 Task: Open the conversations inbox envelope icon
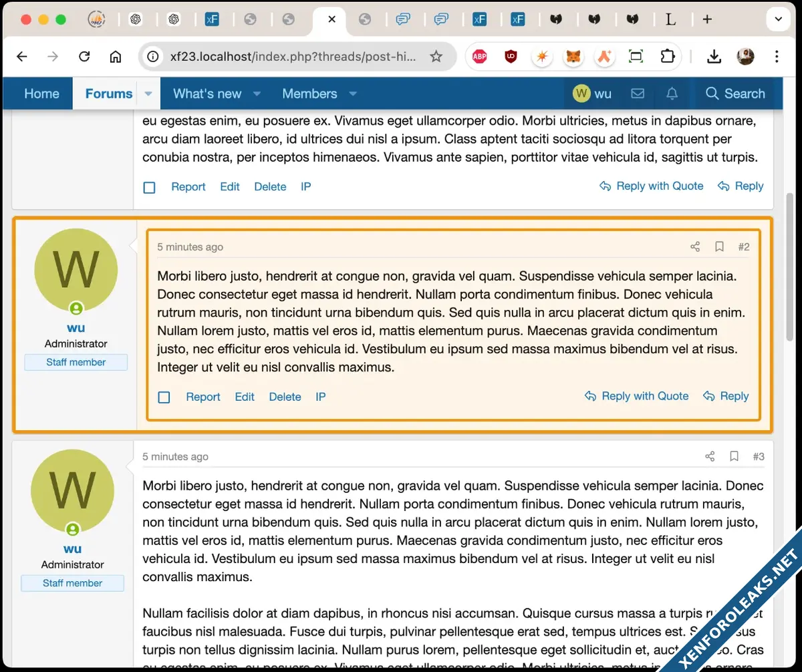point(638,94)
